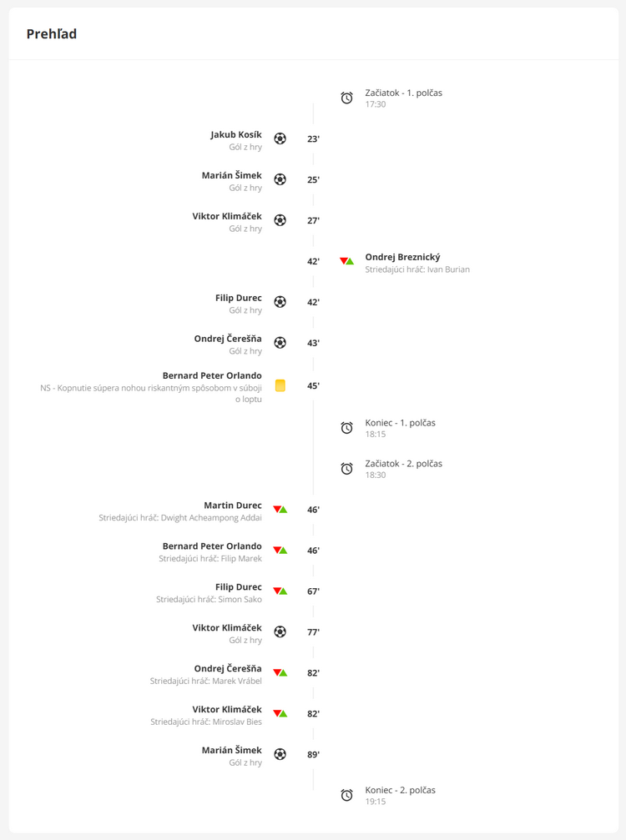Select the 82' marker next to Miroslav Bies substitution

coord(313,713)
